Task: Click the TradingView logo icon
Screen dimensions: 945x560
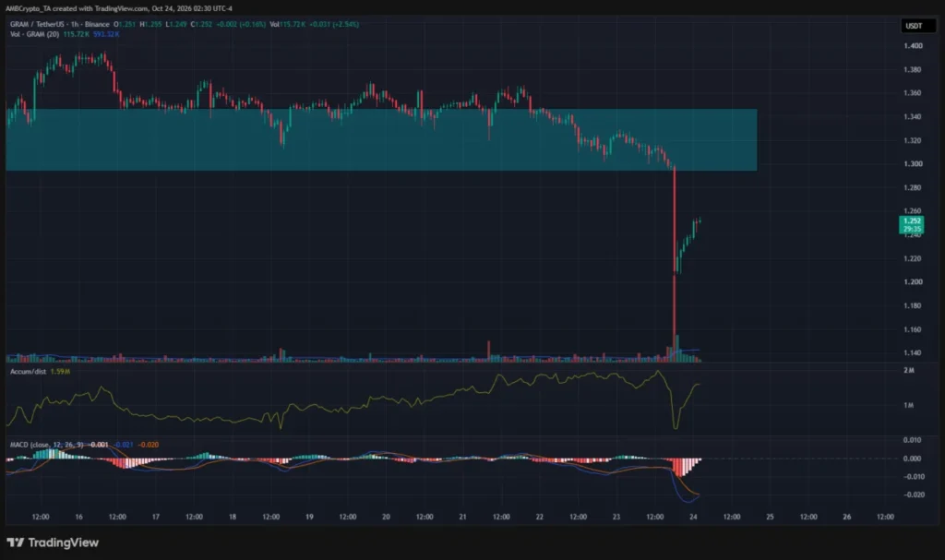Action: (x=15, y=542)
